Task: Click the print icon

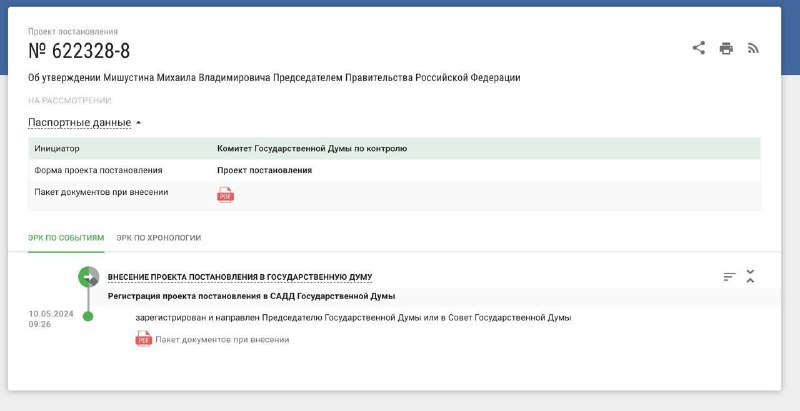Action: click(x=726, y=48)
